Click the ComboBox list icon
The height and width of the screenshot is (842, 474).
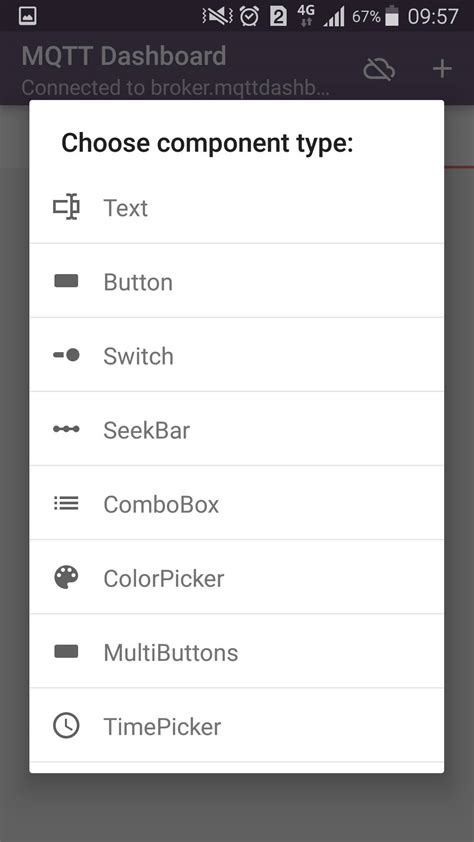[x=66, y=503]
